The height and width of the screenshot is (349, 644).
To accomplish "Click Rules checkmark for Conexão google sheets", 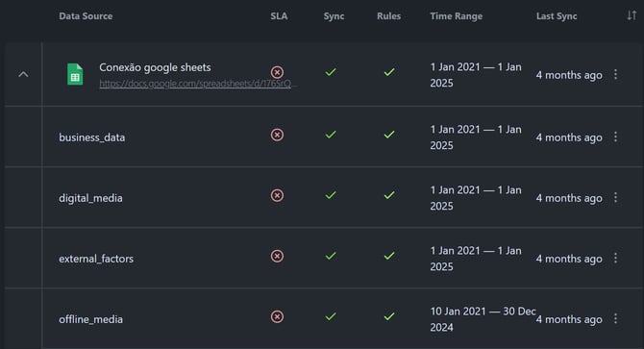I will click(x=389, y=72).
